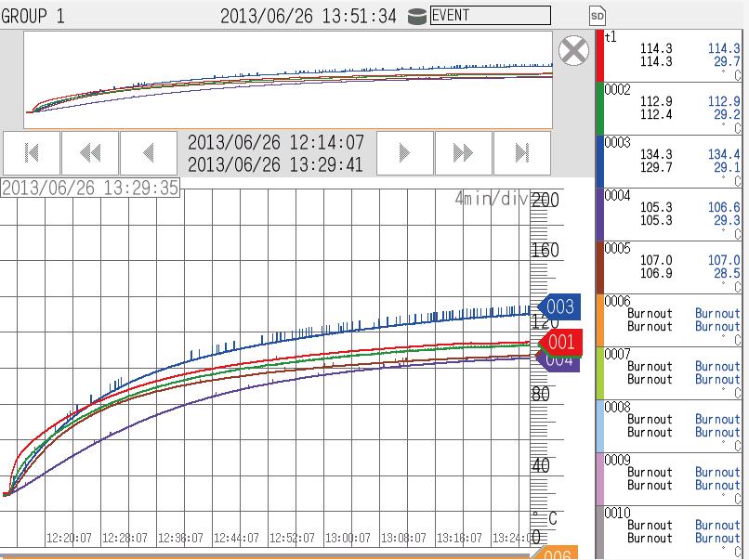Screen dimensions: 749x560
Task: Click the 4min/div time scale label
Action: tap(490, 198)
